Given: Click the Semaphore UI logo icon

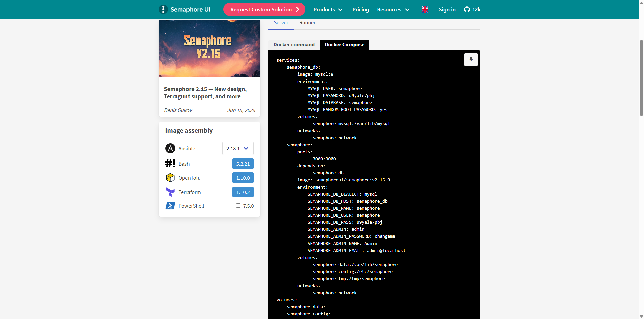Looking at the screenshot, I should coord(163,9).
